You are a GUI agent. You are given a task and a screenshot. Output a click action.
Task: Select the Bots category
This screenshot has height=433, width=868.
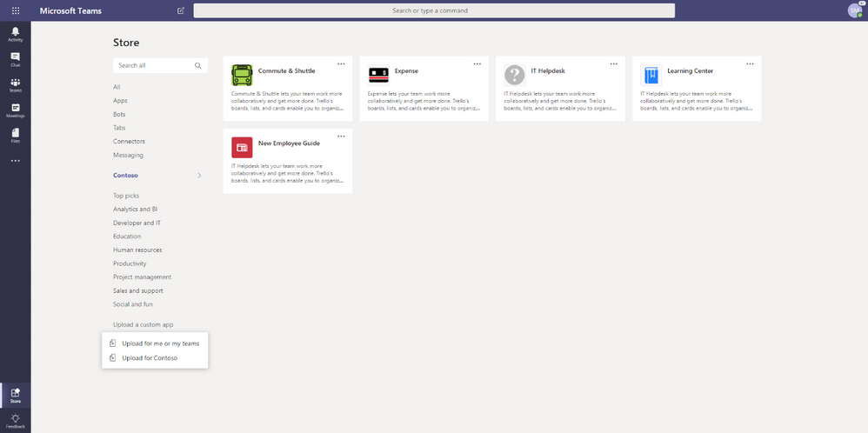click(x=119, y=114)
